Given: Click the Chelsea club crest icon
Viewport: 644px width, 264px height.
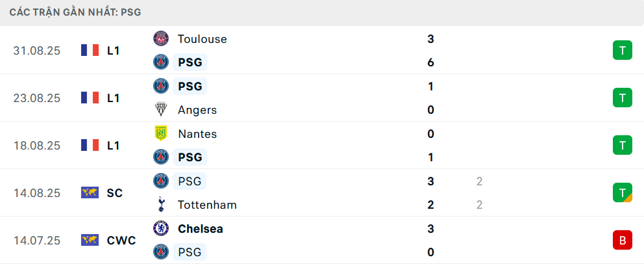Looking at the screenshot, I should (160, 229).
